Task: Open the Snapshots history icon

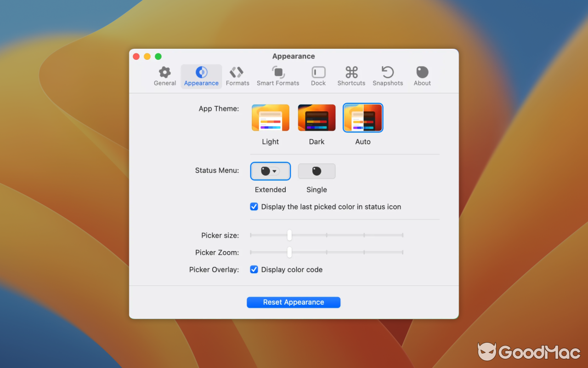Action: click(388, 72)
